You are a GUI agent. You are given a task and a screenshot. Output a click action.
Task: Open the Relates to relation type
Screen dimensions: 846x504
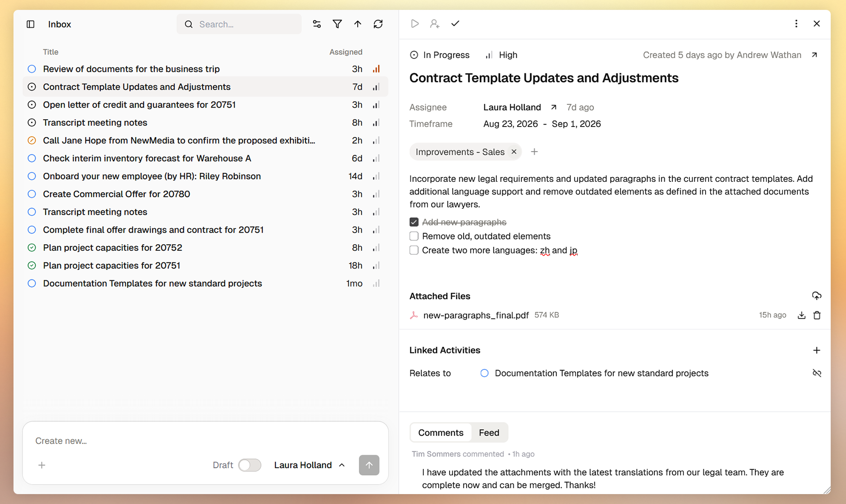(x=430, y=373)
